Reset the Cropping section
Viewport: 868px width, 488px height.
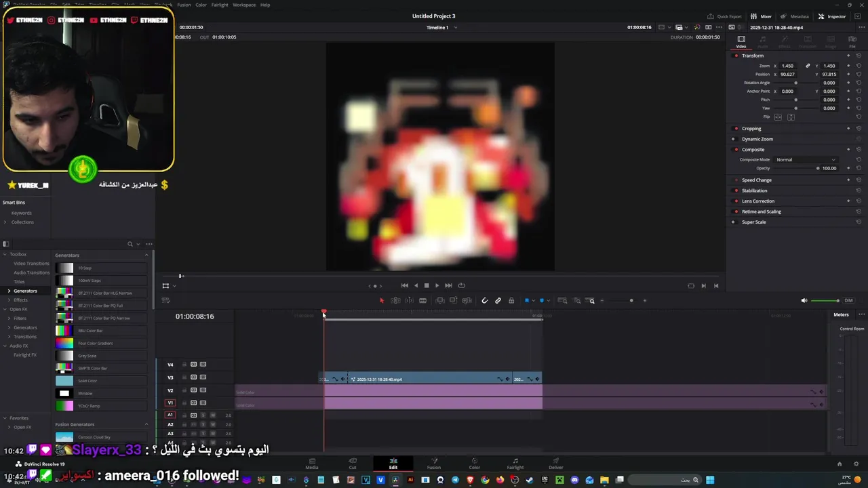pyautogui.click(x=859, y=128)
